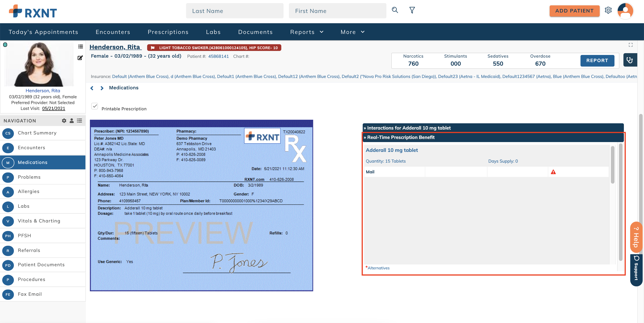Select Encounters in navigation sidebar
The width and height of the screenshot is (644, 323).
click(43, 148)
